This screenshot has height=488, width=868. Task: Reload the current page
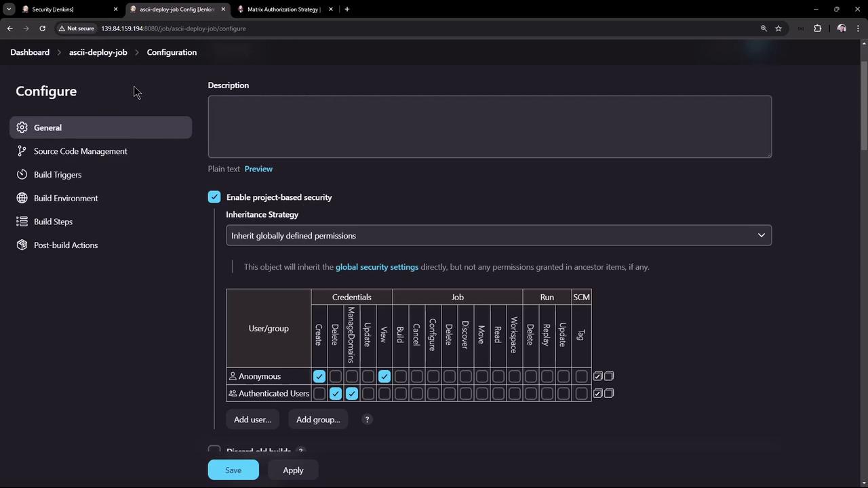click(42, 28)
